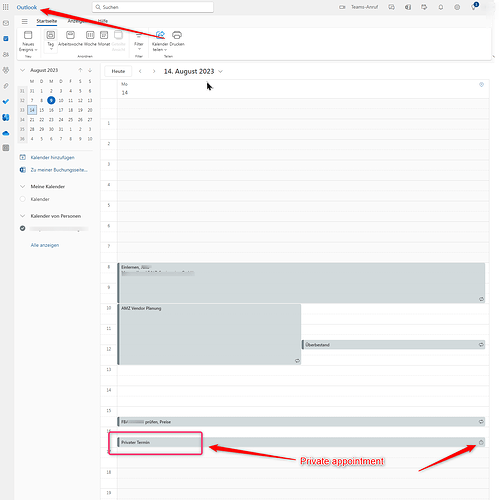The width and height of the screenshot is (501, 500).
Task: Open the Filter icon in ribbon
Action: [x=139, y=35]
